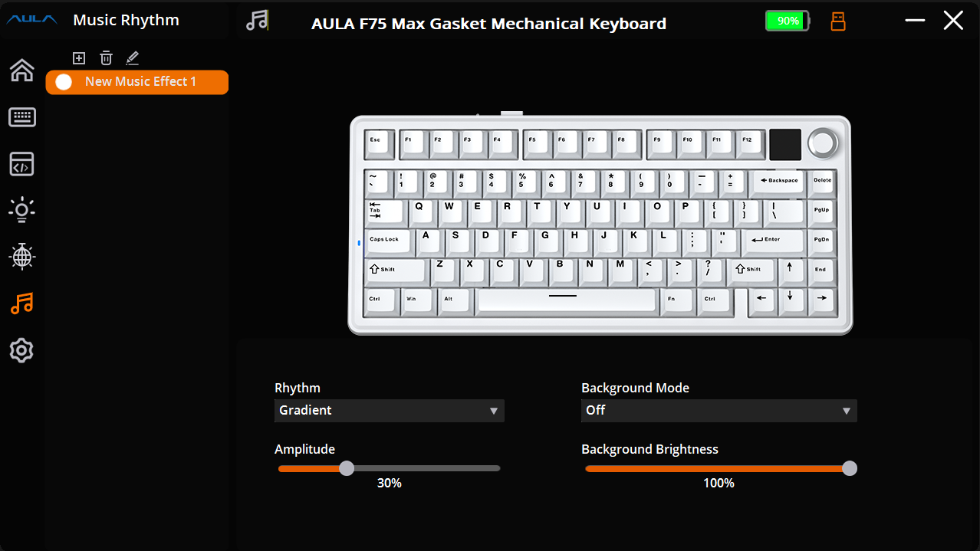
Task: Rename the selected music effect
Action: (132, 58)
